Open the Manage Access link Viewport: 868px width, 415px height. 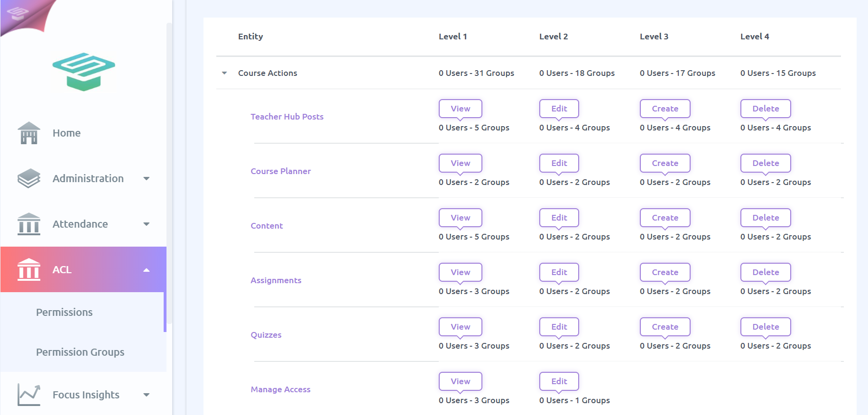pyautogui.click(x=281, y=389)
